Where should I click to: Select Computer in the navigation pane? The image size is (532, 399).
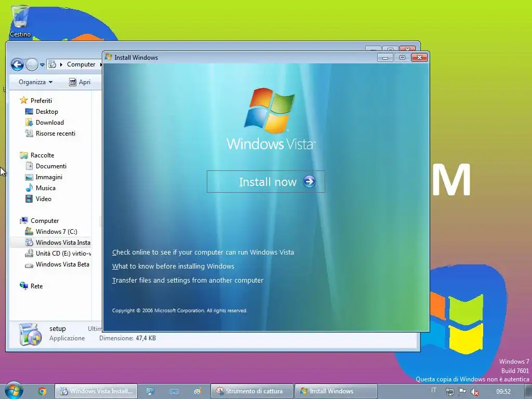(45, 220)
